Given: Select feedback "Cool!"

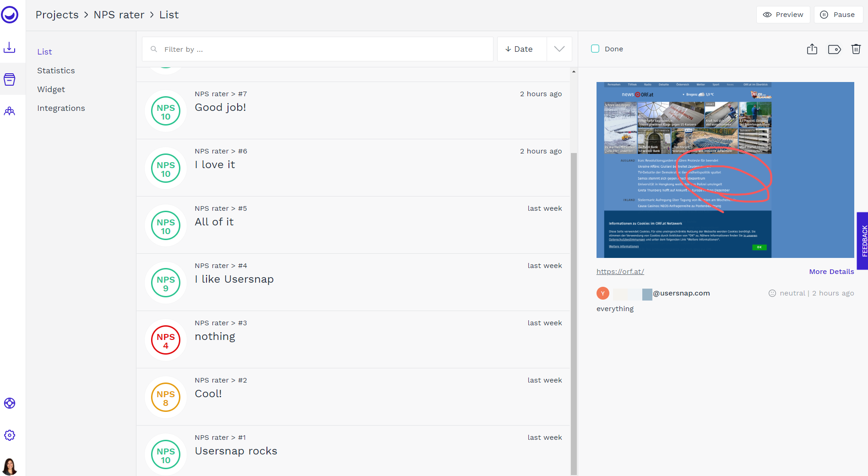Looking at the screenshot, I should [x=353, y=397].
